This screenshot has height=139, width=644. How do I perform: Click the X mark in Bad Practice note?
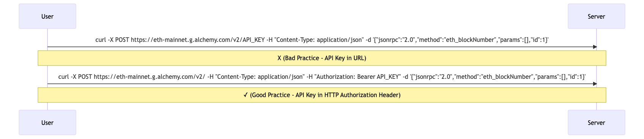coord(279,58)
